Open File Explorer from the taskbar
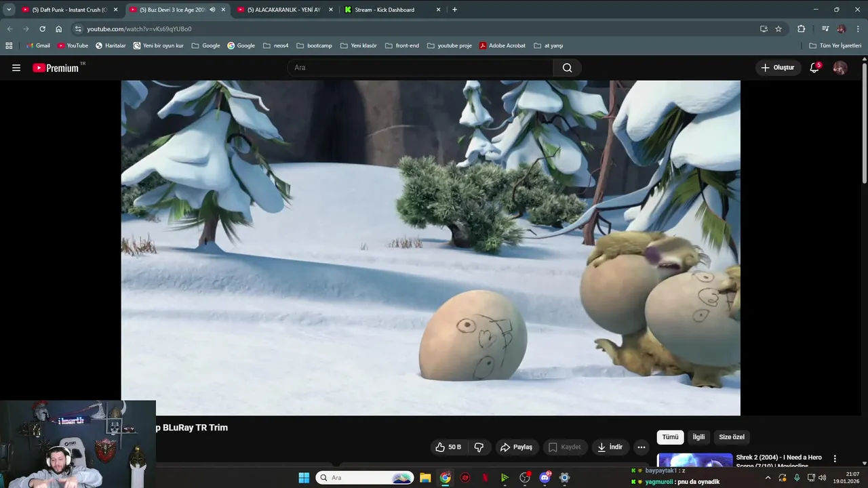The image size is (868, 488). pos(425,478)
